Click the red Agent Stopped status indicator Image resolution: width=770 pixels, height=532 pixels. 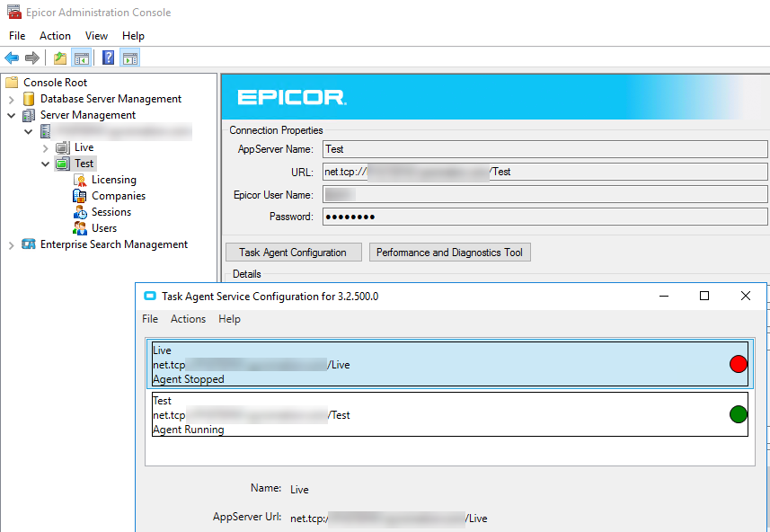738,364
